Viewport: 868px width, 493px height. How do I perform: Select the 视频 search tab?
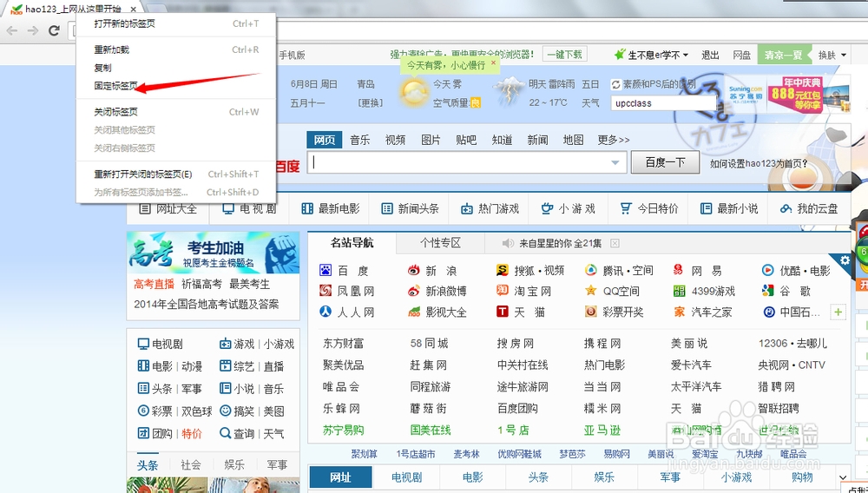pyautogui.click(x=395, y=140)
